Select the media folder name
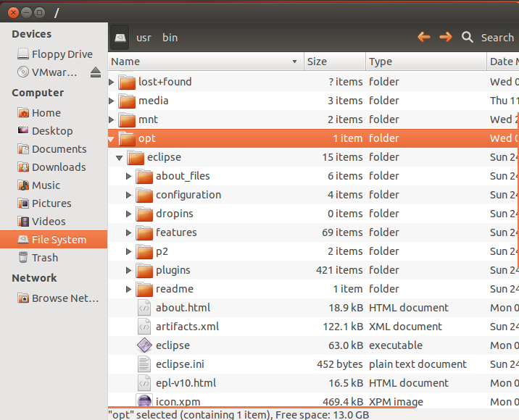Viewport: 519px width, 420px height. click(153, 101)
